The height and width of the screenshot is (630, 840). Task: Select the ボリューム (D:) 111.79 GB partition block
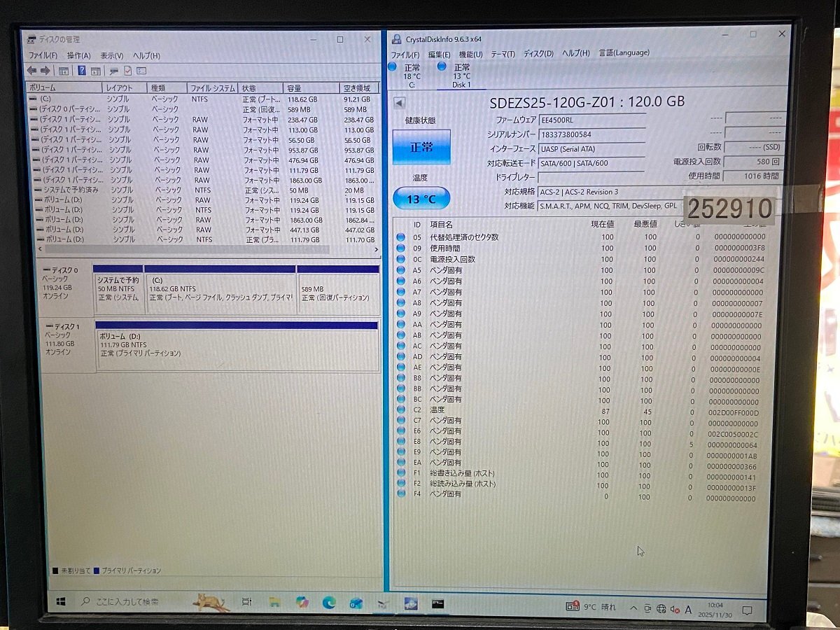click(x=237, y=346)
